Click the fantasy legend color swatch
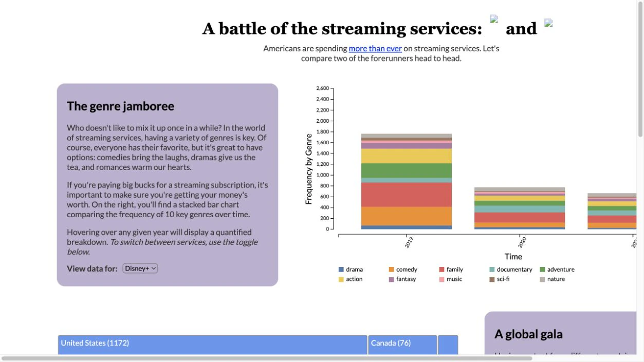 (x=392, y=279)
